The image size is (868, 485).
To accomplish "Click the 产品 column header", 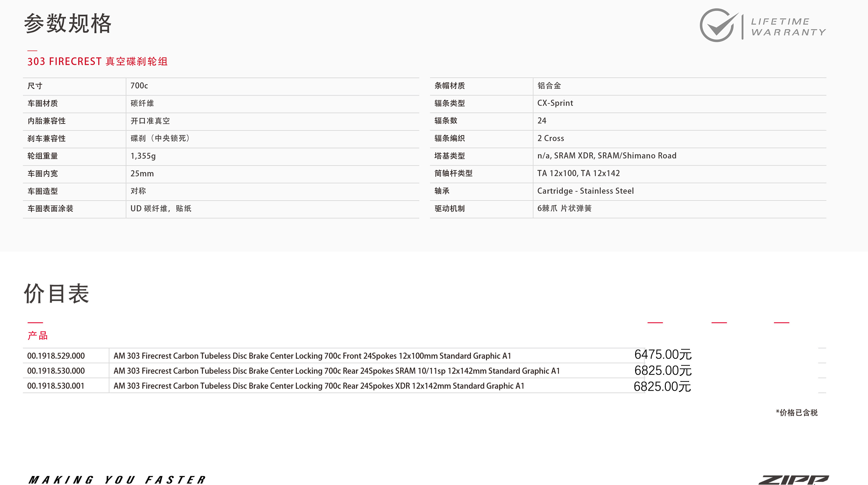I will tap(38, 336).
